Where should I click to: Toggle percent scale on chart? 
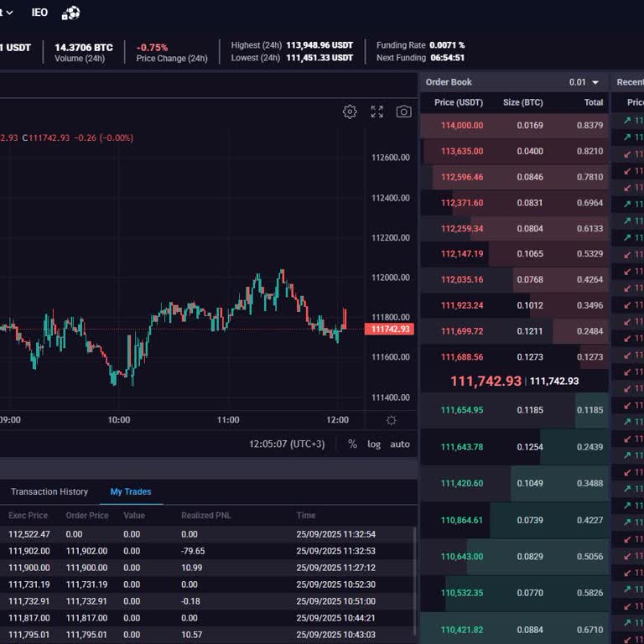pyautogui.click(x=352, y=444)
